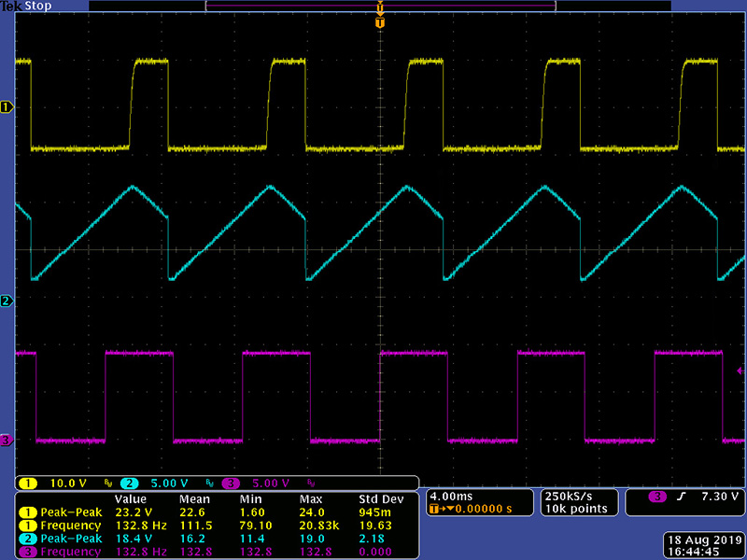Click the channel 2 ground marker
Image resolution: width=747 pixels, height=560 pixels.
tap(7, 301)
